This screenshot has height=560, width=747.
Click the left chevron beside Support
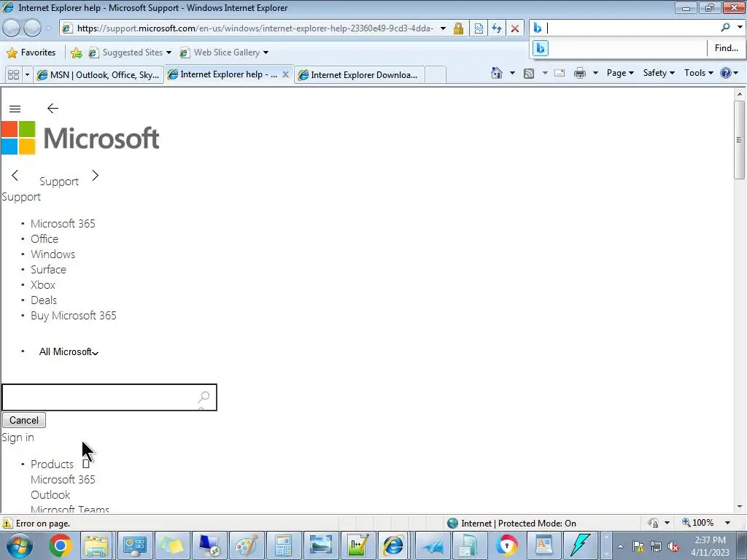point(15,175)
